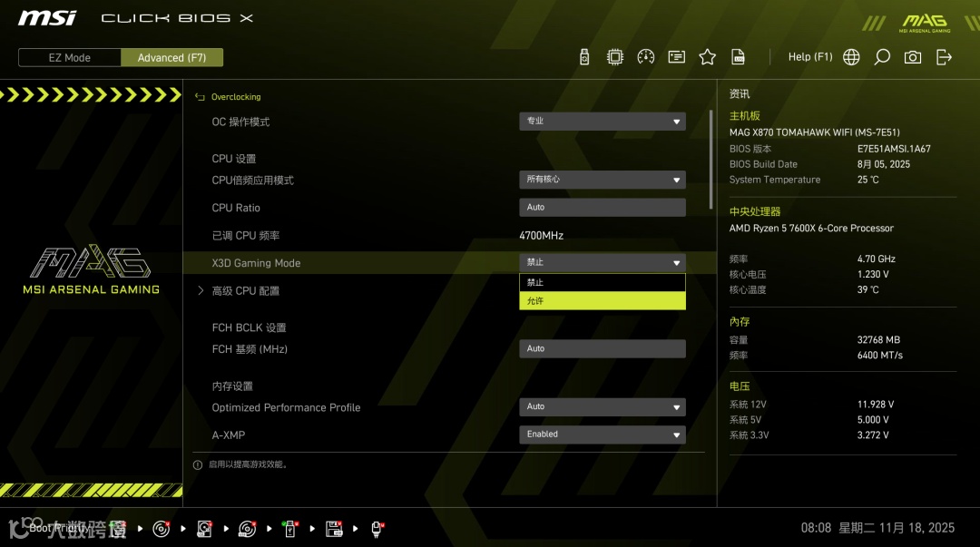The width and height of the screenshot is (980, 547).
Task: Open the search magnifier icon
Action: (x=882, y=57)
